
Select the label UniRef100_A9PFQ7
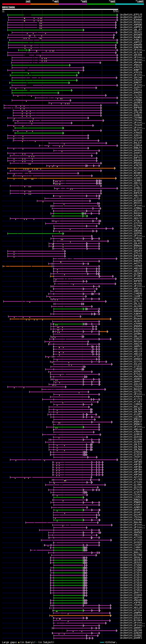point(131,42)
